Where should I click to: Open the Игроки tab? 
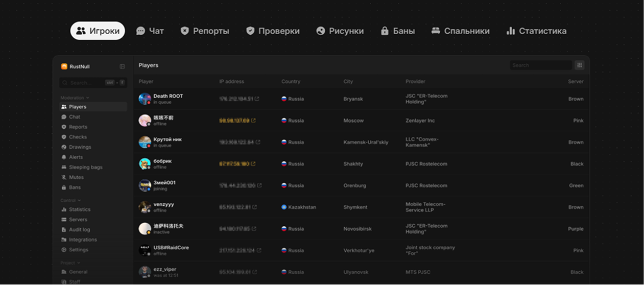point(98,31)
